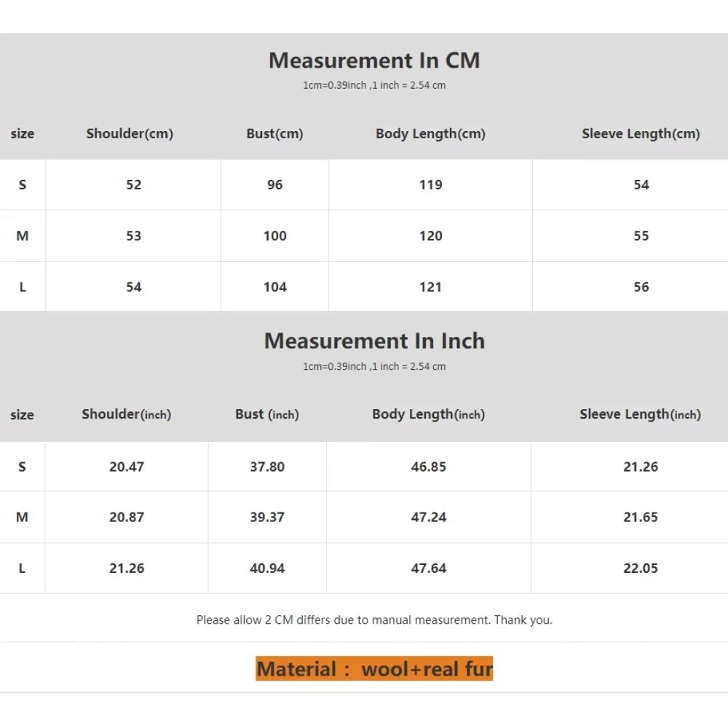Select the Shoulder(cm) column header
728x728 pixels.
(x=130, y=134)
